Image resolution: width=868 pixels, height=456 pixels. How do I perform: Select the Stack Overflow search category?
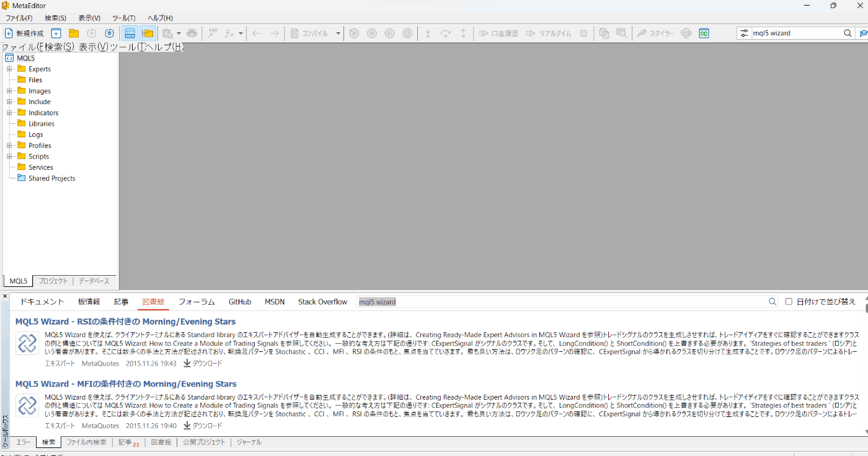[x=322, y=302]
